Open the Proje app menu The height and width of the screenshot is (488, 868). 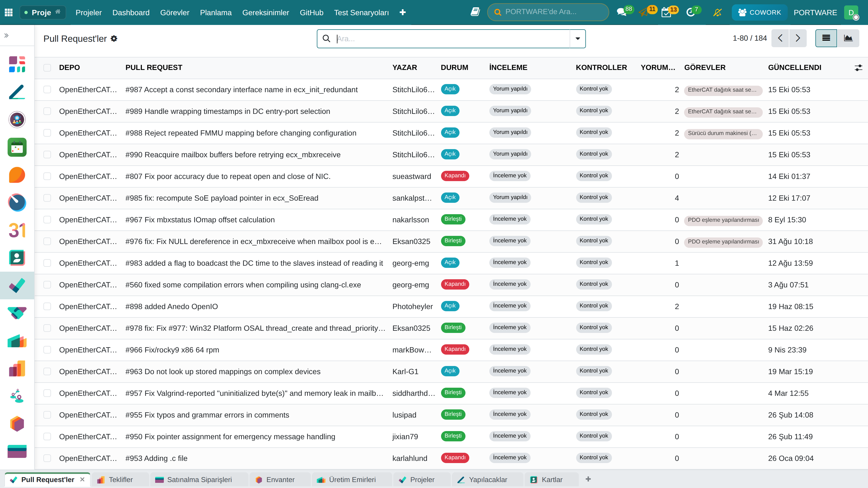click(x=43, y=12)
